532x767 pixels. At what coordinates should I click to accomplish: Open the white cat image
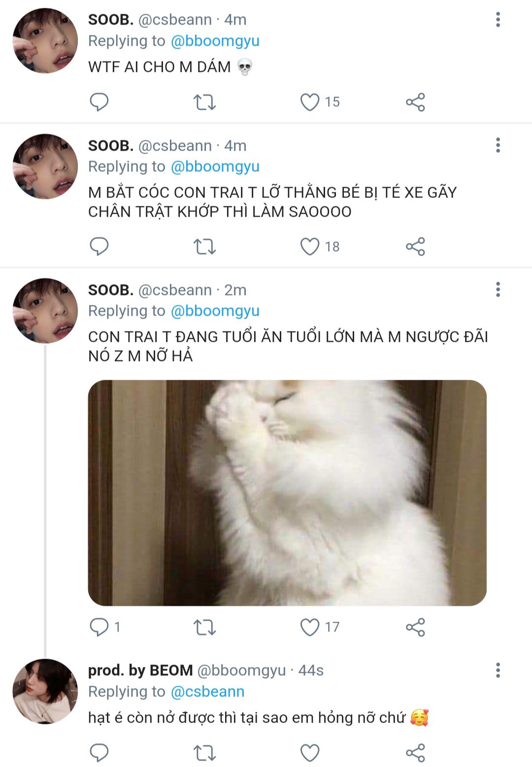287,493
